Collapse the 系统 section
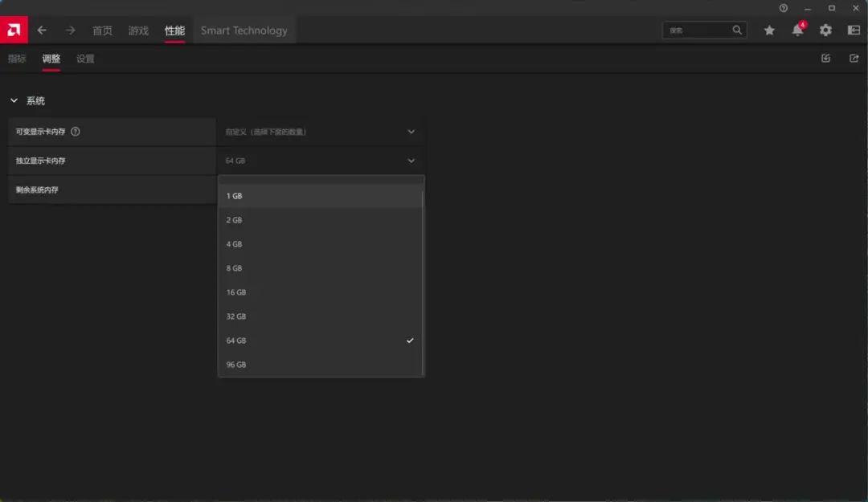The image size is (868, 502). (x=14, y=100)
